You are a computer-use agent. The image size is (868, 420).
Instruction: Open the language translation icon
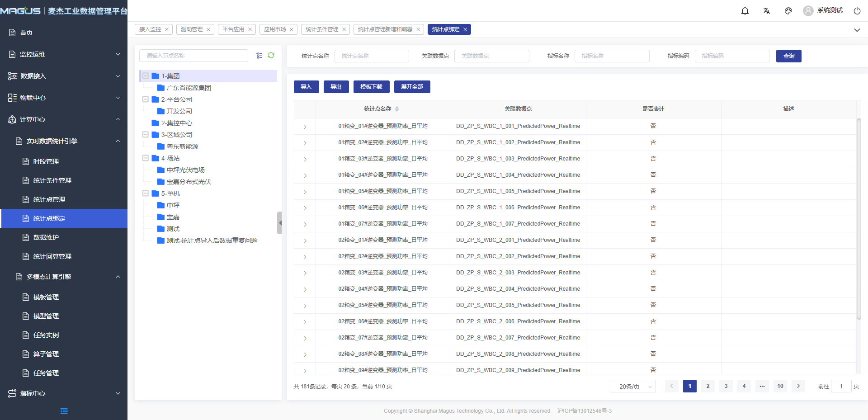pyautogui.click(x=767, y=11)
